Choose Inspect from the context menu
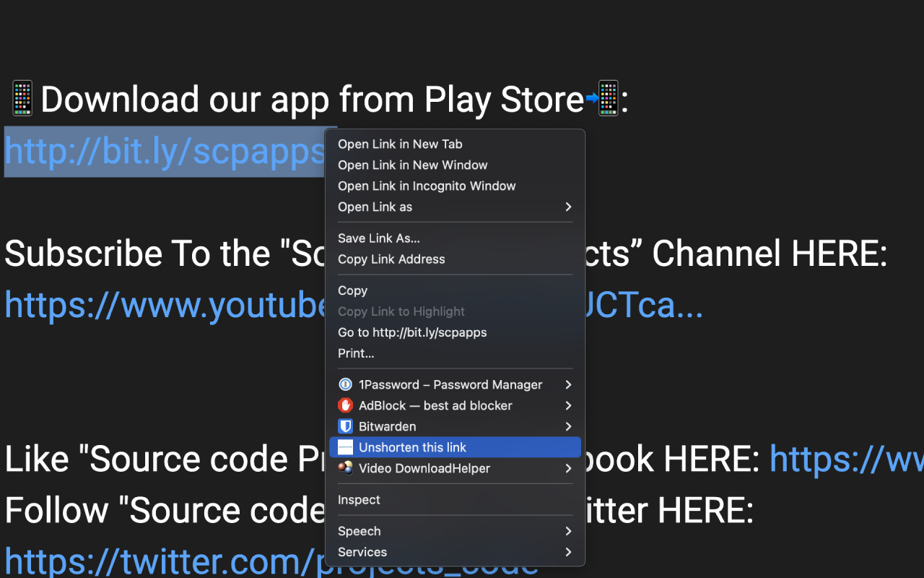924x578 pixels. (455, 499)
